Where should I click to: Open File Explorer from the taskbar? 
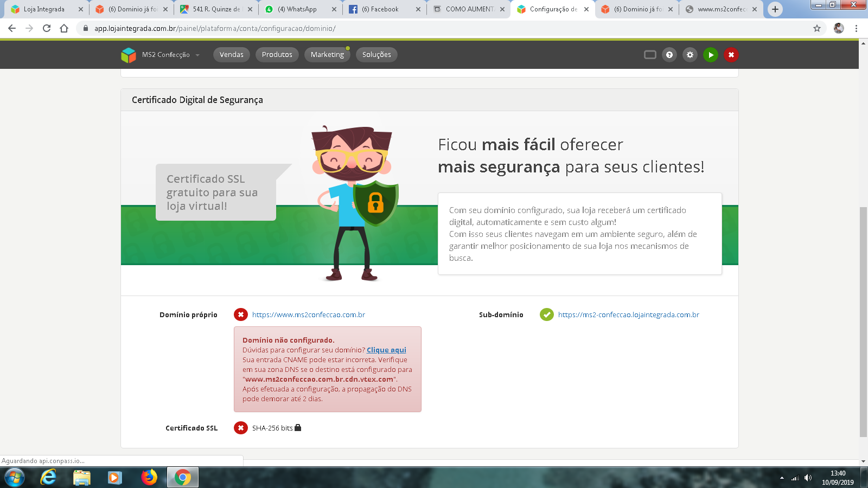point(82,477)
